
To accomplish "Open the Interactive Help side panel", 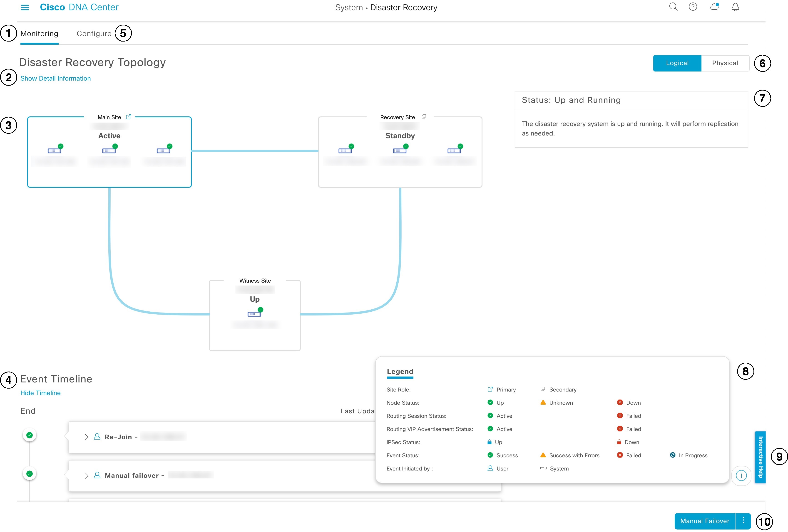I will [761, 457].
